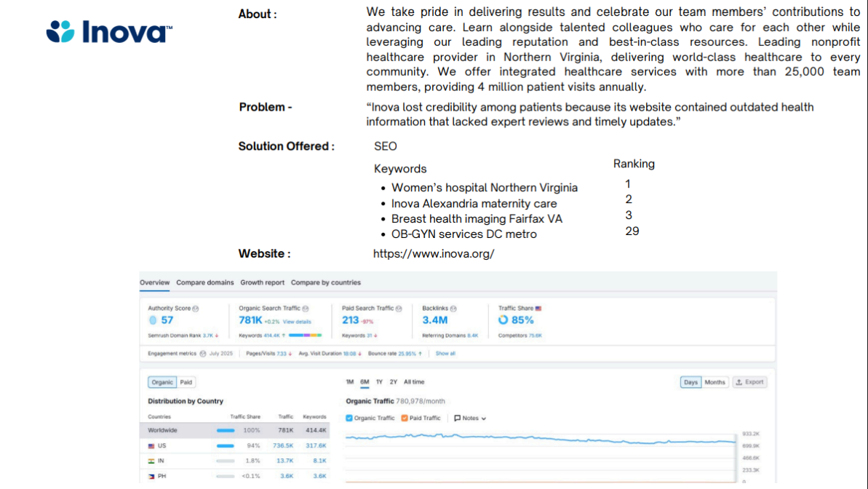Open the Overview tab
The height and width of the screenshot is (489, 868).
pyautogui.click(x=154, y=282)
